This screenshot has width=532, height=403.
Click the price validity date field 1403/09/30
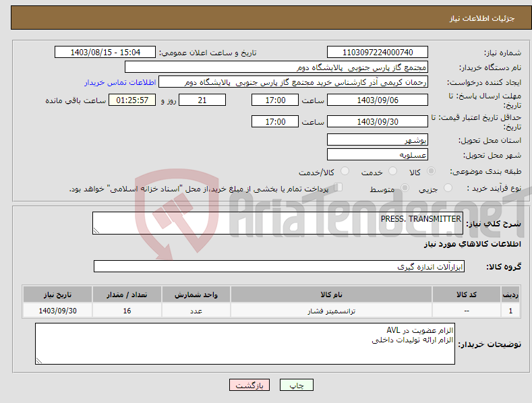[x=378, y=121]
